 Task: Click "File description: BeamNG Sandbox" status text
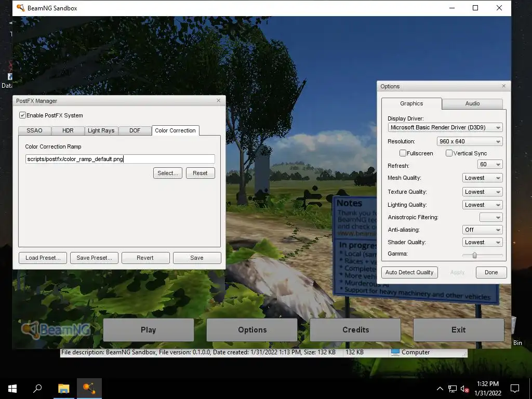109,352
